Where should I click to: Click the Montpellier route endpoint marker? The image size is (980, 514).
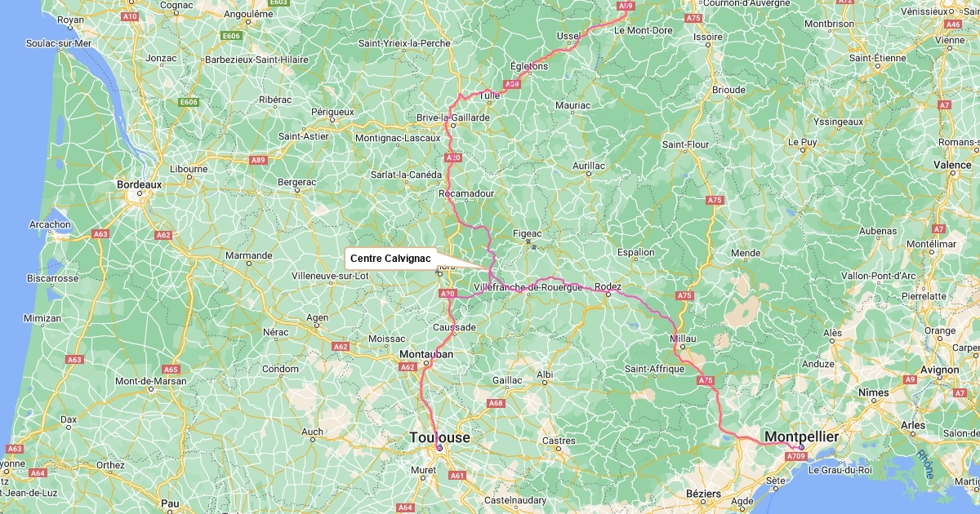[x=802, y=447]
